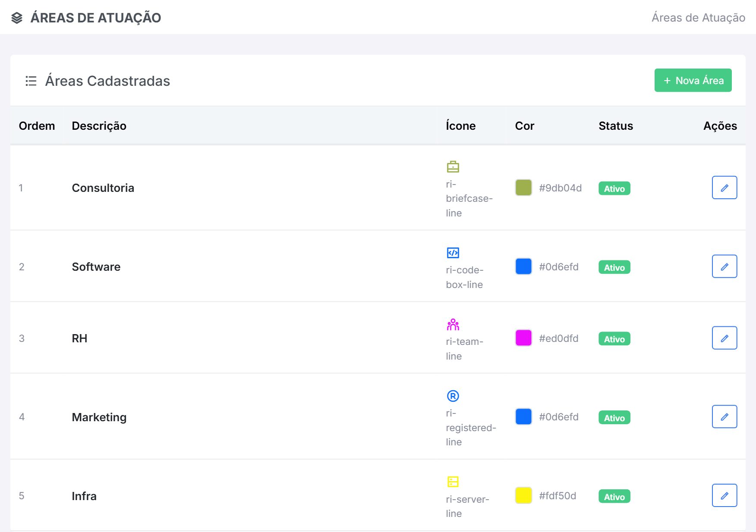
Task: Select the Software description text
Action: [x=96, y=267]
